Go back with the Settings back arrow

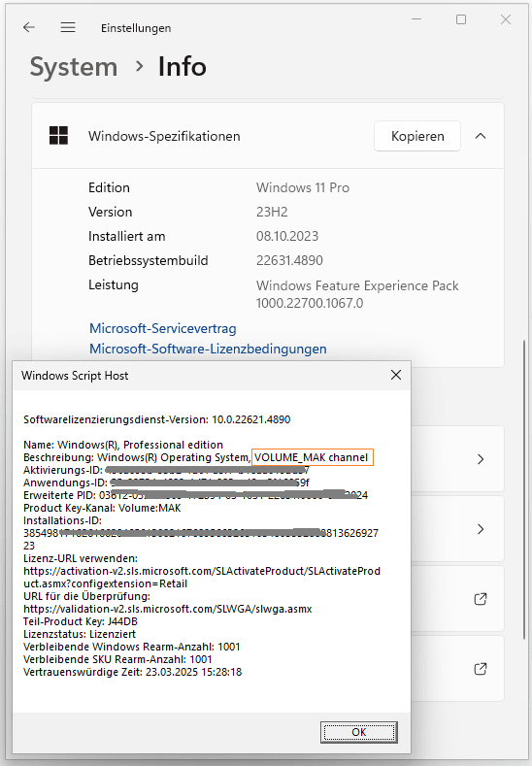click(29, 27)
